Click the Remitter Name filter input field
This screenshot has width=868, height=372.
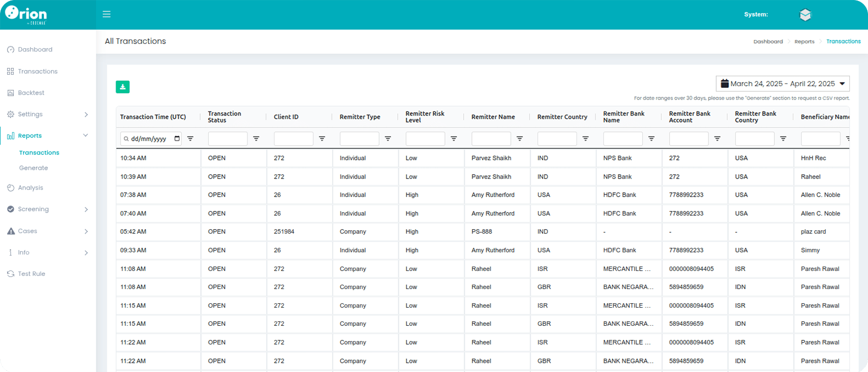tap(491, 139)
